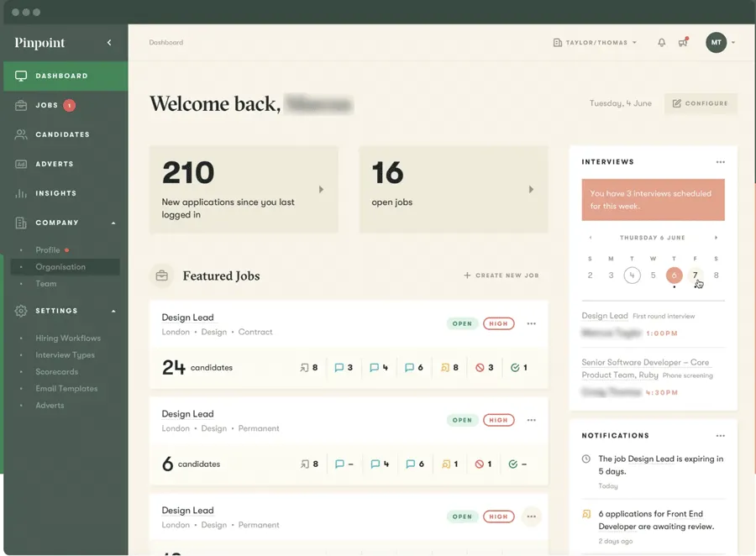The width and height of the screenshot is (756, 556).
Task: Click the Settings gear icon in the sidebar
Action: [18, 311]
